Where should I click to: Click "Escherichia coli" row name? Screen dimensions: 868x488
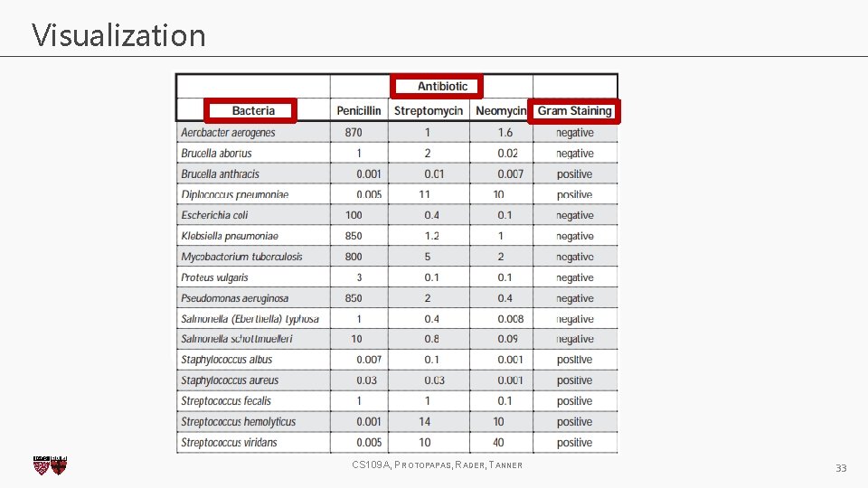click(215, 215)
